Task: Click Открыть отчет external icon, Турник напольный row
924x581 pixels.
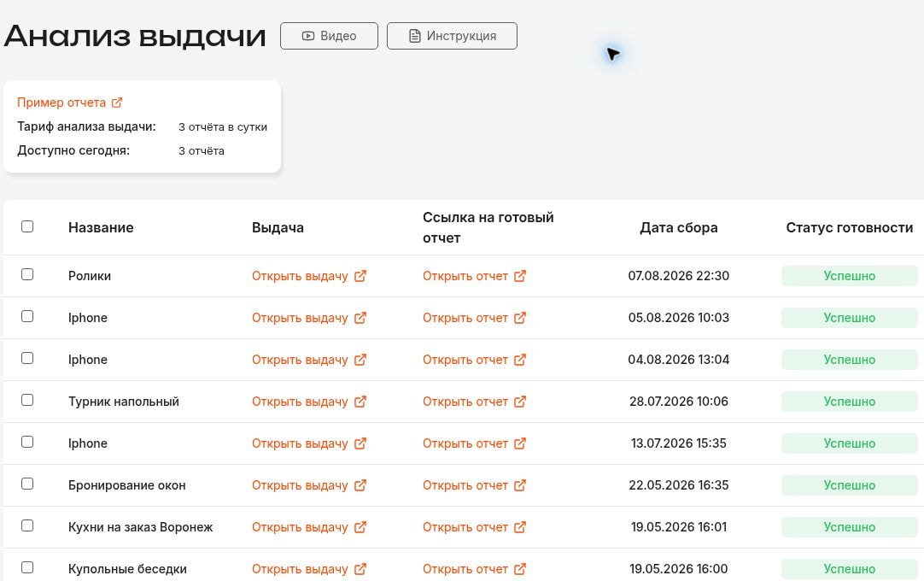Action: coord(520,402)
